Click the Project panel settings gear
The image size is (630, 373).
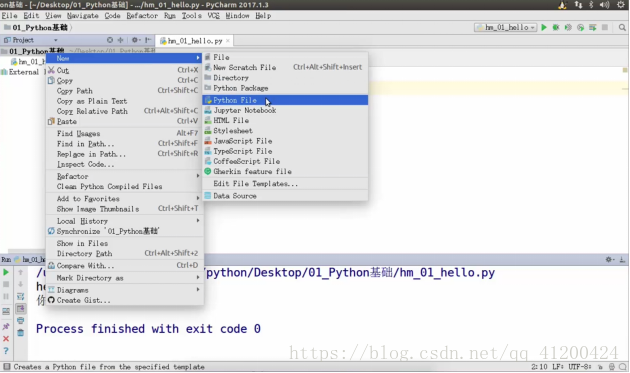[135, 40]
